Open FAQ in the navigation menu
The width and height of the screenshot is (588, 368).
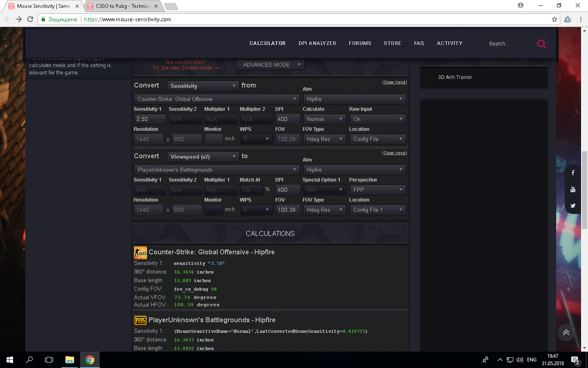(x=419, y=43)
